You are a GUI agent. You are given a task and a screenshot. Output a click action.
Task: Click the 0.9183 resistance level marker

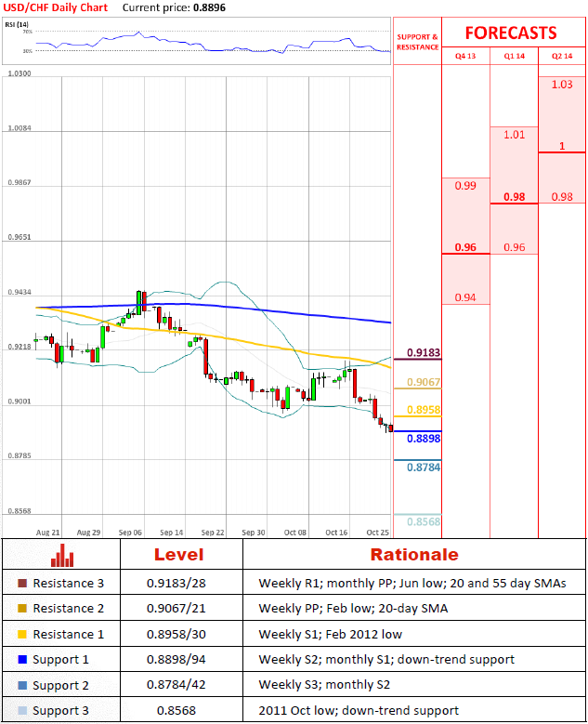[x=424, y=353]
